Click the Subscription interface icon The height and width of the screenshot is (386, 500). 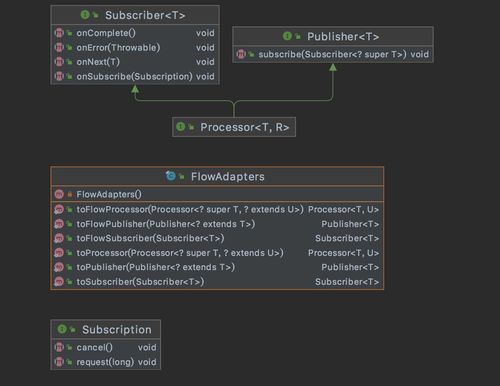[x=62, y=329]
